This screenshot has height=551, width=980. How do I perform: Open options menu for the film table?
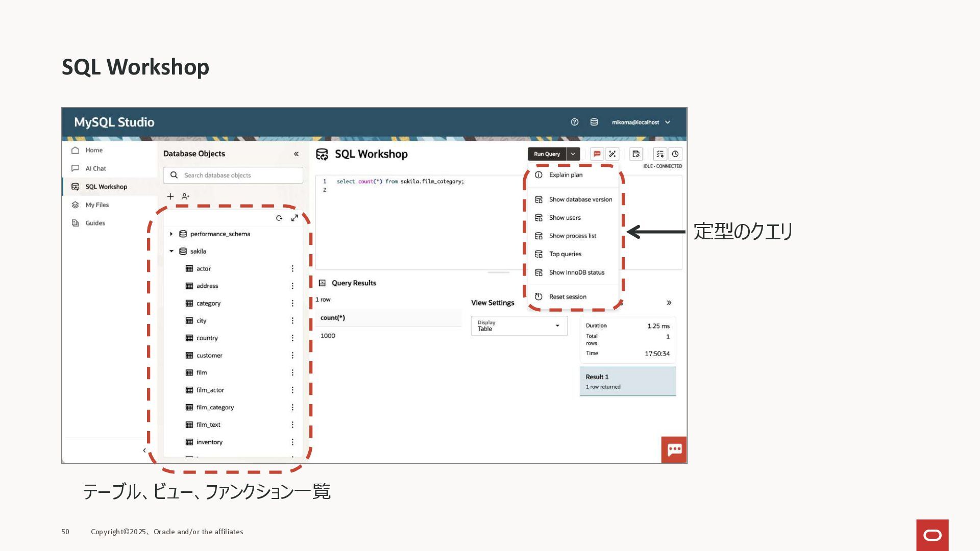click(x=292, y=373)
